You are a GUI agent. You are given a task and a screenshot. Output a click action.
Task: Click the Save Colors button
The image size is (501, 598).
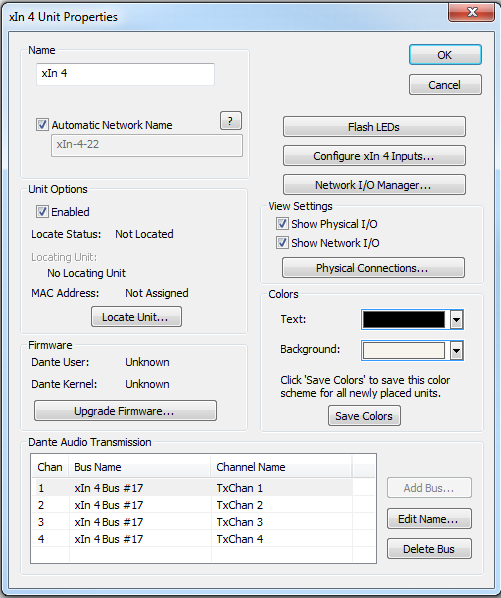[x=364, y=416]
